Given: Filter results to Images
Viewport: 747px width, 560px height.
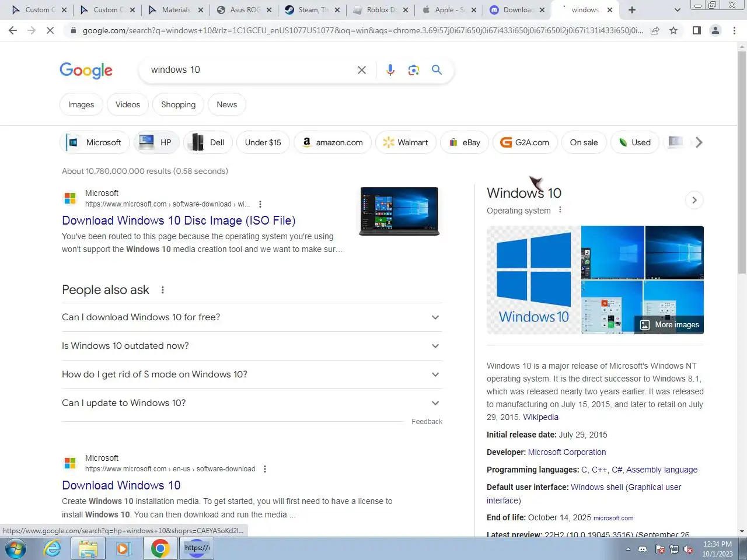Looking at the screenshot, I should coord(81,104).
